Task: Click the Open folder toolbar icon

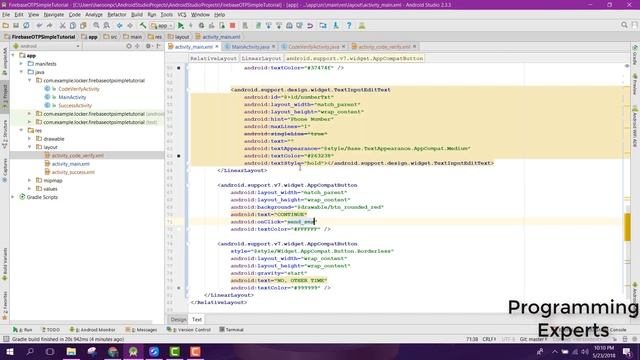Action: click(6, 25)
